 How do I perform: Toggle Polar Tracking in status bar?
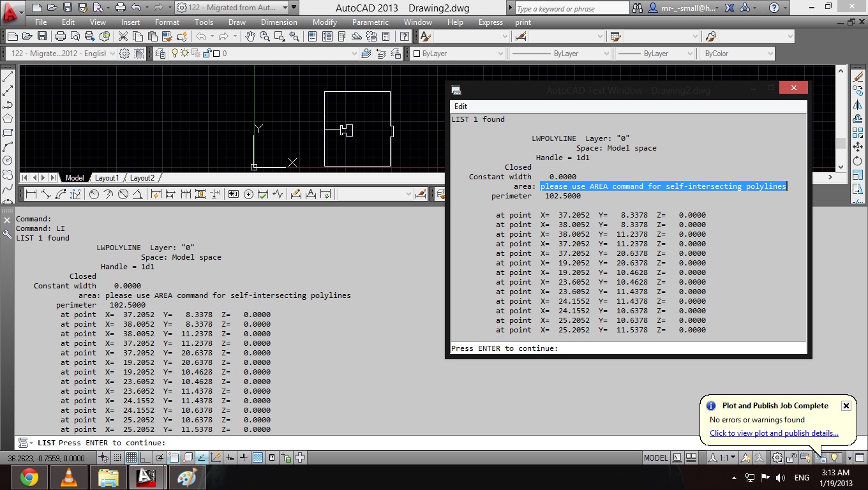point(160,457)
